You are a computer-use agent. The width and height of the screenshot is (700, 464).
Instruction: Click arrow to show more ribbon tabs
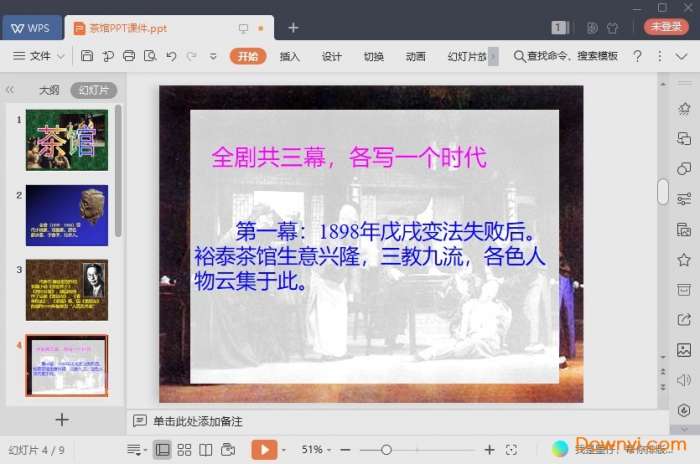pyautogui.click(x=493, y=56)
